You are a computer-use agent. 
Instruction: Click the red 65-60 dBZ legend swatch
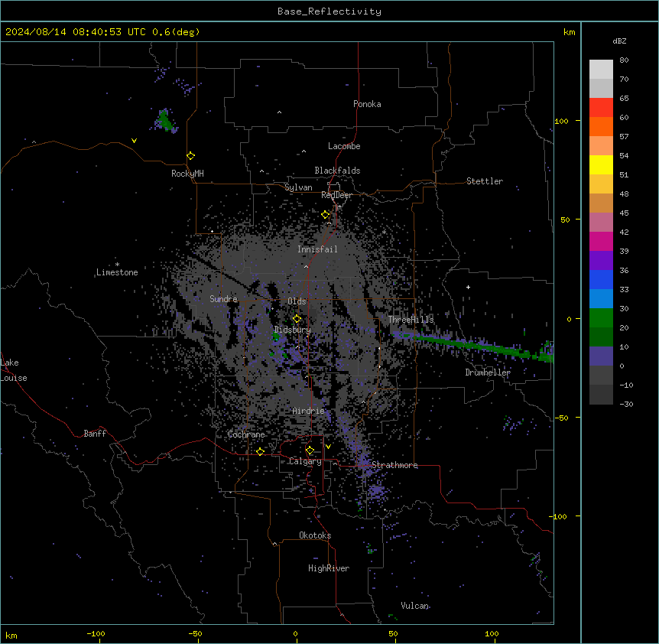601,107
